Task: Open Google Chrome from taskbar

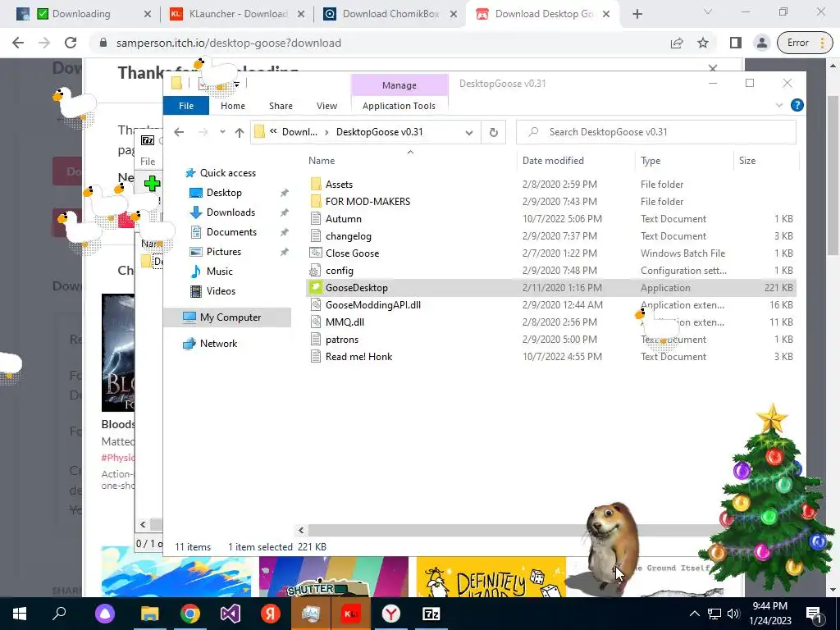Action: click(x=189, y=614)
